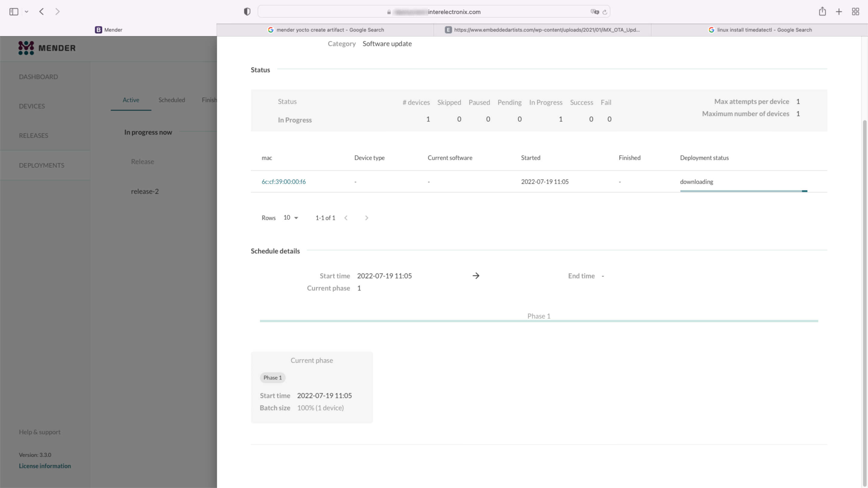Click the share/export icon in browser toolbar
Image resolution: width=868 pixels, height=488 pixels.
point(823,11)
